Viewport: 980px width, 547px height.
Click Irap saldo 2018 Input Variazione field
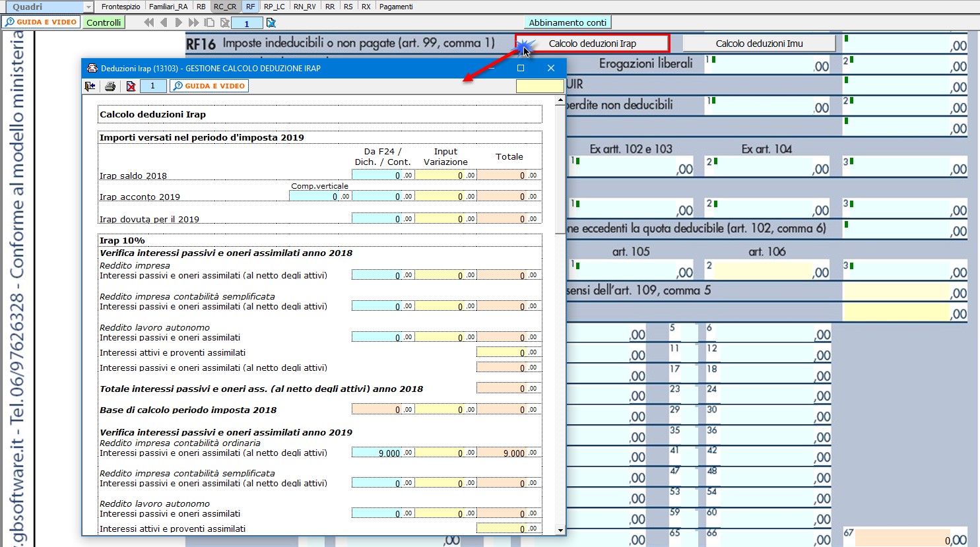tap(445, 175)
